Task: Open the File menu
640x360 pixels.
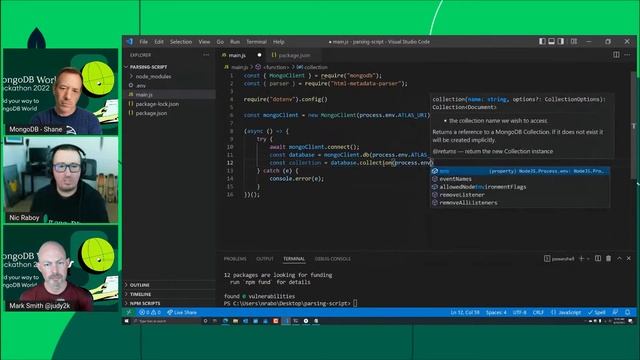Action: [144, 42]
